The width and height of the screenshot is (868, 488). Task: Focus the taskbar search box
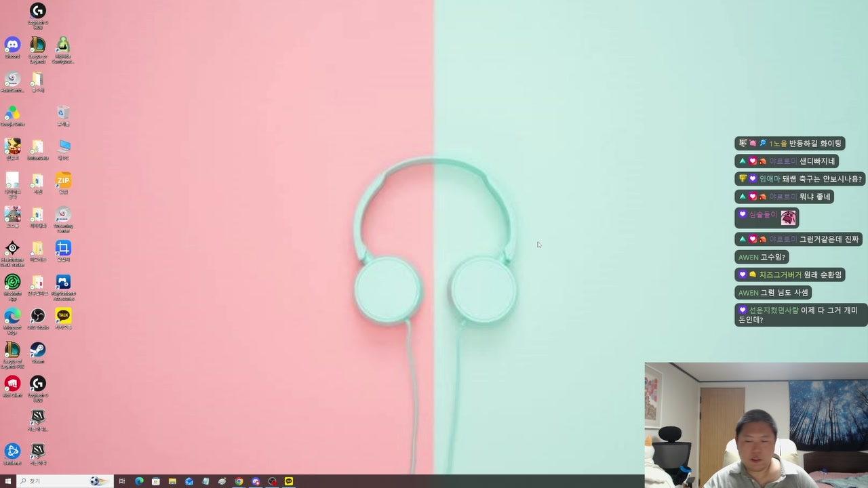(64, 481)
